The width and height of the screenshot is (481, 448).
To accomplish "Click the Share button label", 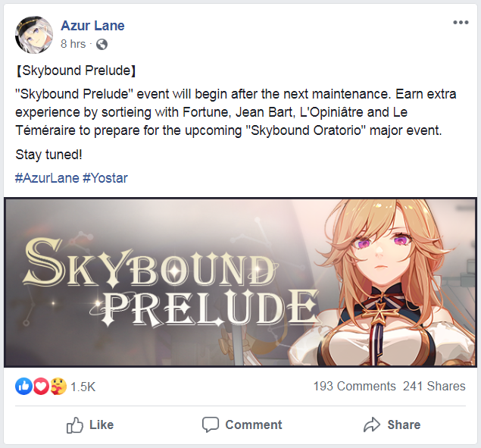I will tap(404, 425).
